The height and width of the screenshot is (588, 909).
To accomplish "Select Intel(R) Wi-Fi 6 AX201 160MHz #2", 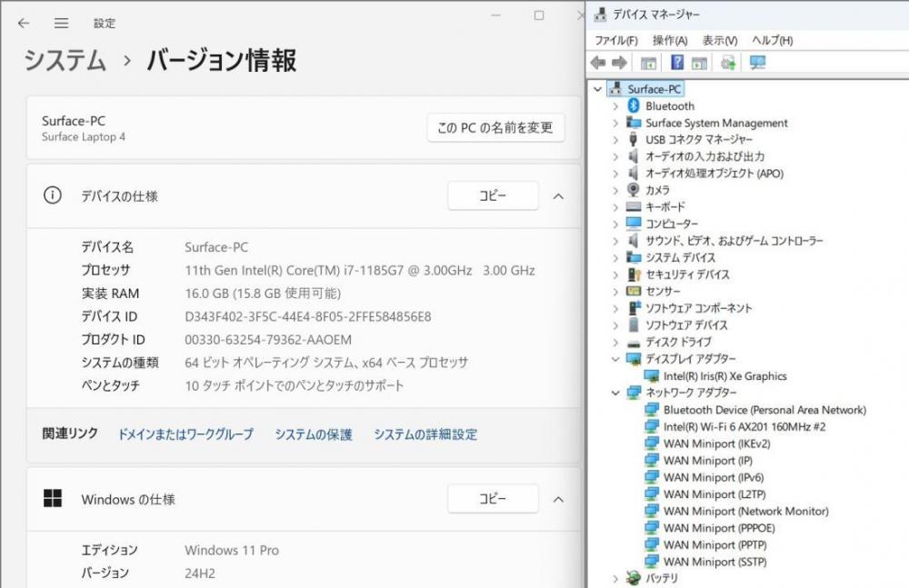I will click(x=744, y=426).
